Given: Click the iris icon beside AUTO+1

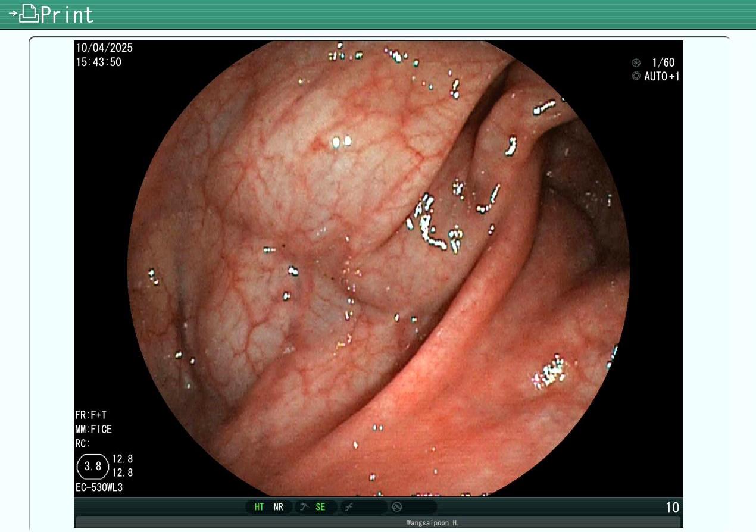Looking at the screenshot, I should 636,76.
